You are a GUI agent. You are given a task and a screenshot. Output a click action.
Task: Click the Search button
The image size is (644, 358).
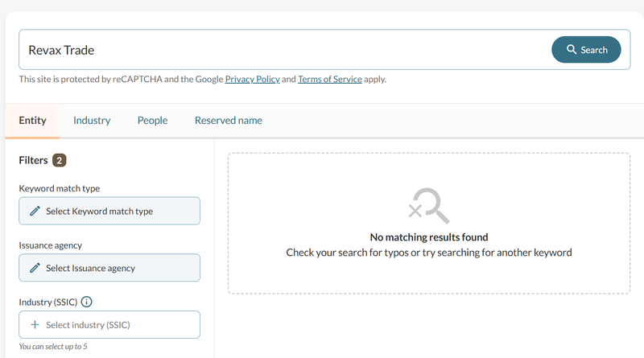coord(586,50)
